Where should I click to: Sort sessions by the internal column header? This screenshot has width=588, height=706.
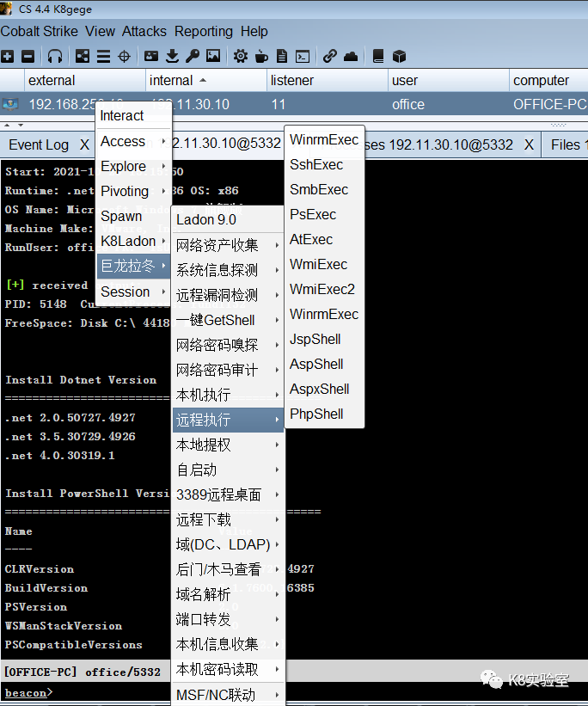tap(206, 81)
